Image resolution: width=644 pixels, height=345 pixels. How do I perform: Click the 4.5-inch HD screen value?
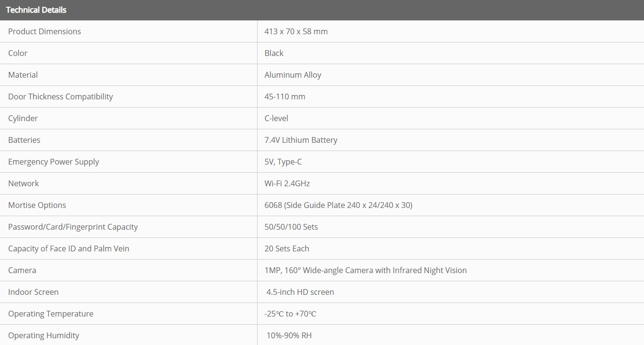pos(300,292)
